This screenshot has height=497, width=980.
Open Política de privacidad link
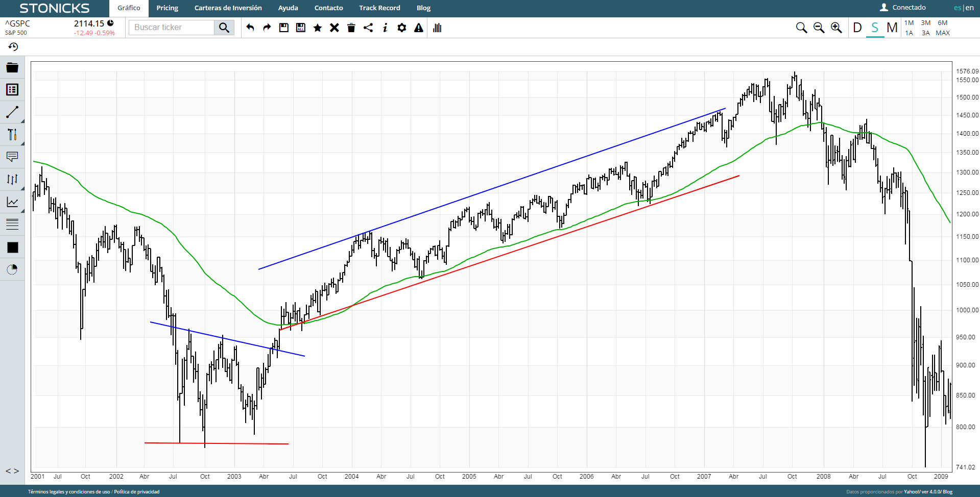[137, 492]
